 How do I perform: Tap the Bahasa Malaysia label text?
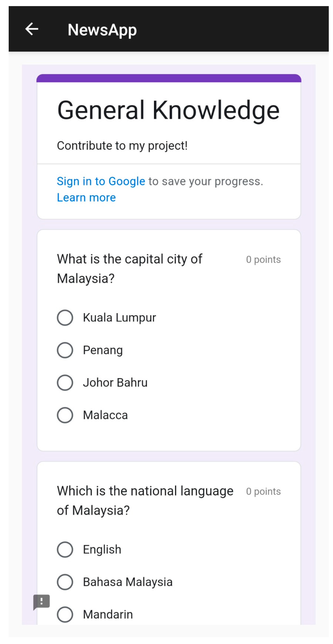click(x=128, y=582)
